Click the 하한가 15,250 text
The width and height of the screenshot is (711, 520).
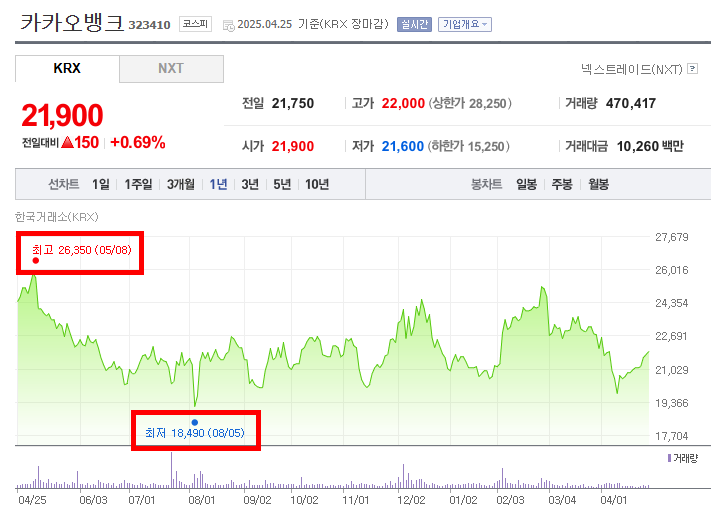coord(468,146)
